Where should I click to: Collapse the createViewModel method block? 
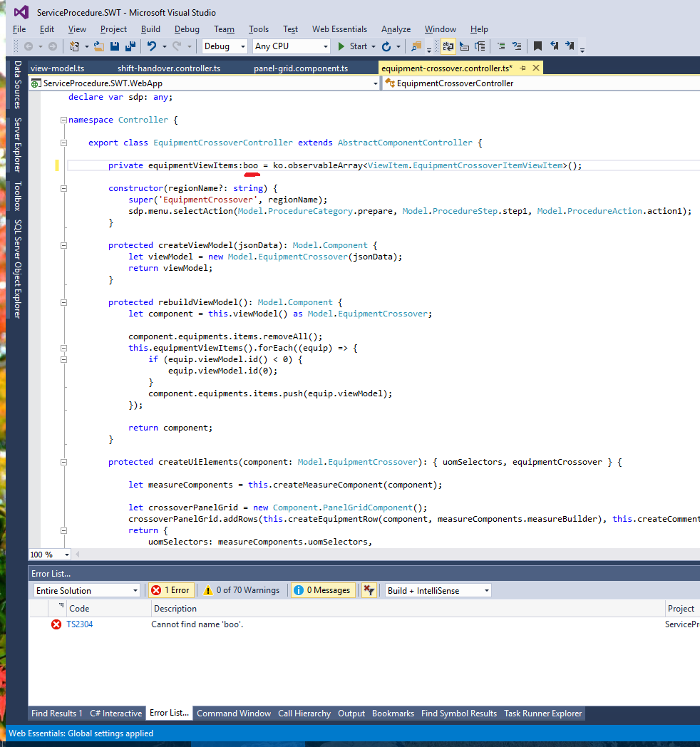click(63, 246)
